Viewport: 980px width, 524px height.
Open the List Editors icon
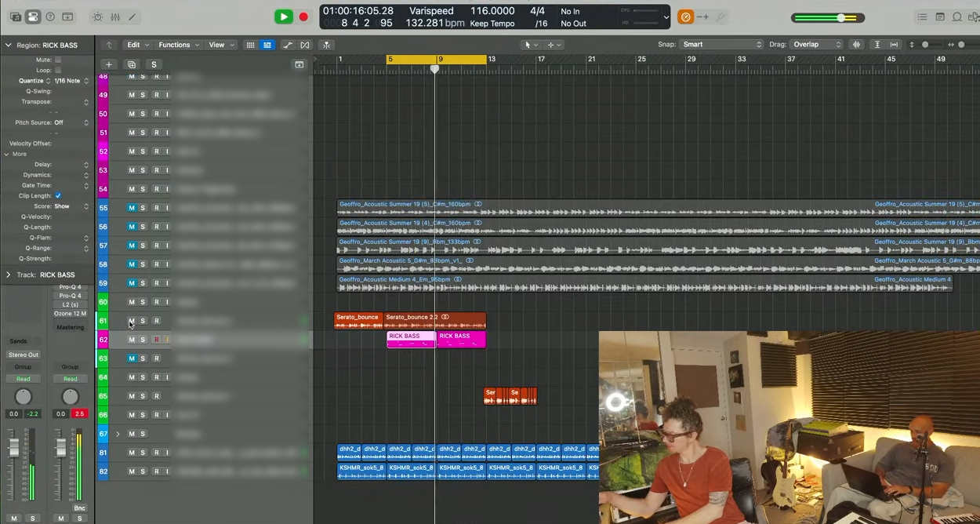coord(922,16)
